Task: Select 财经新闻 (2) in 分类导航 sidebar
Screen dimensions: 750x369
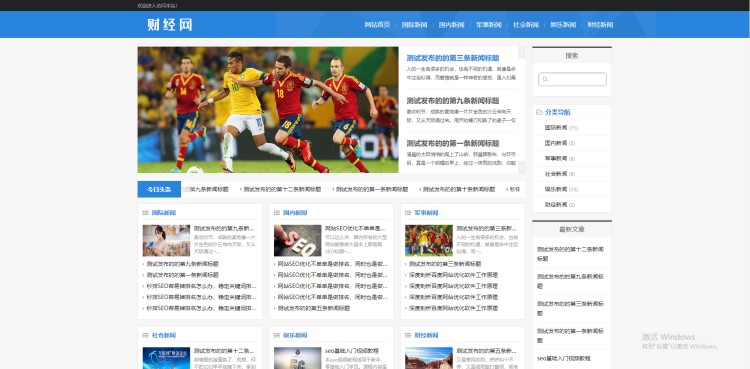Action: (x=560, y=205)
